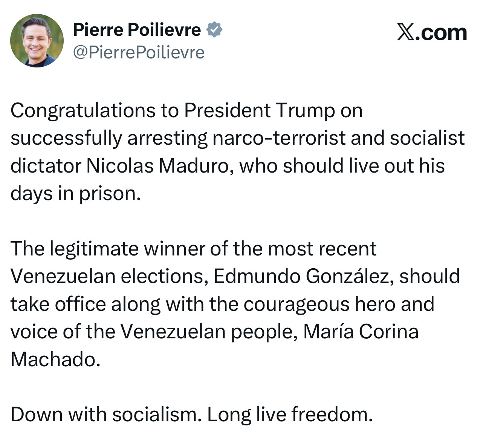Click the word "Congratulations" in the tweet
This screenshot has width=486, height=448.
[83, 111]
